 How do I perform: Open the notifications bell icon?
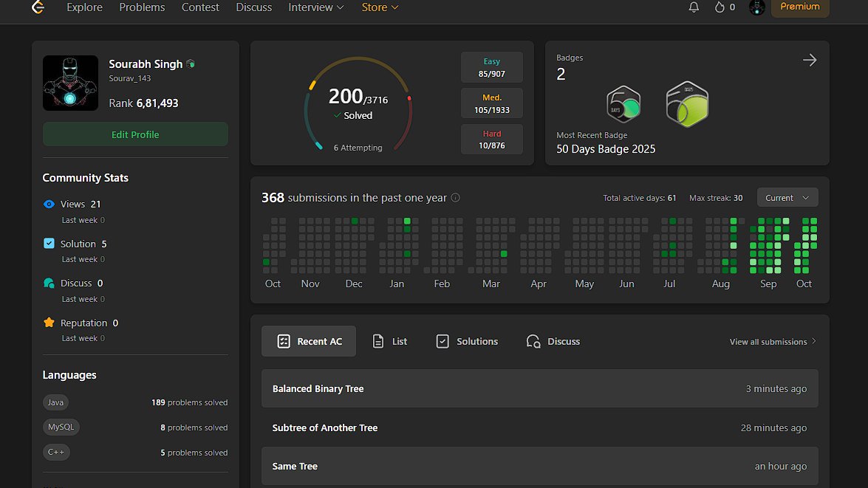coord(694,7)
